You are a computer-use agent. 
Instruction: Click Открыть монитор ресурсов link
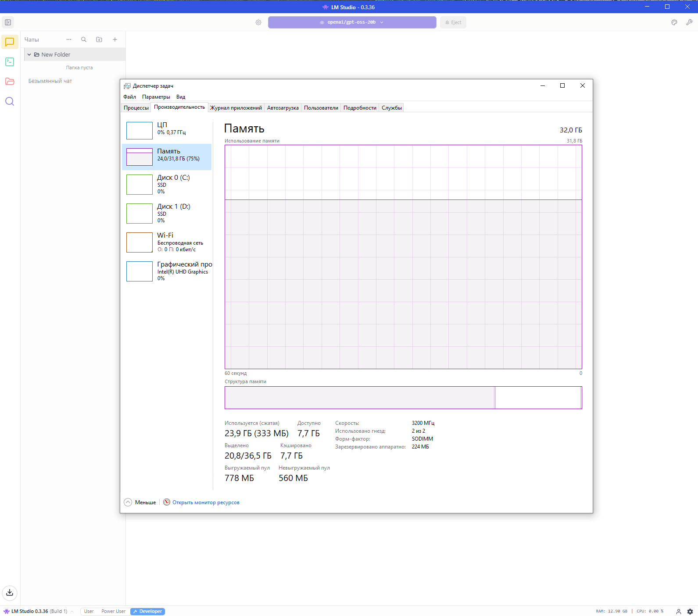point(206,502)
